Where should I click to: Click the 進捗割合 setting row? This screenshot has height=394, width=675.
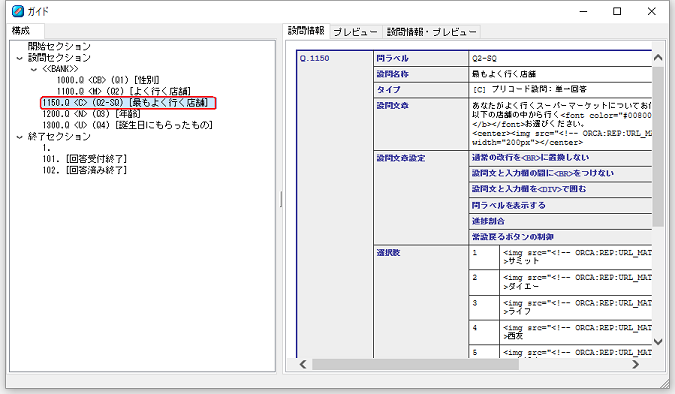pos(560,221)
